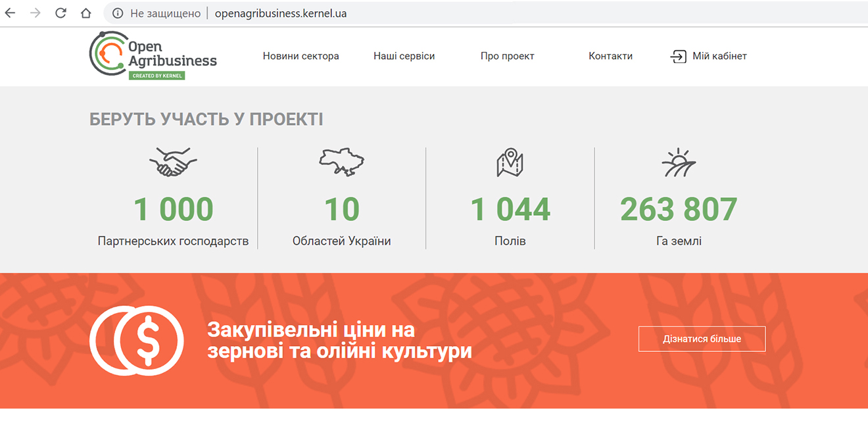Select the 1 044 fields number
Viewport: 868px width, 421px height.
510,210
